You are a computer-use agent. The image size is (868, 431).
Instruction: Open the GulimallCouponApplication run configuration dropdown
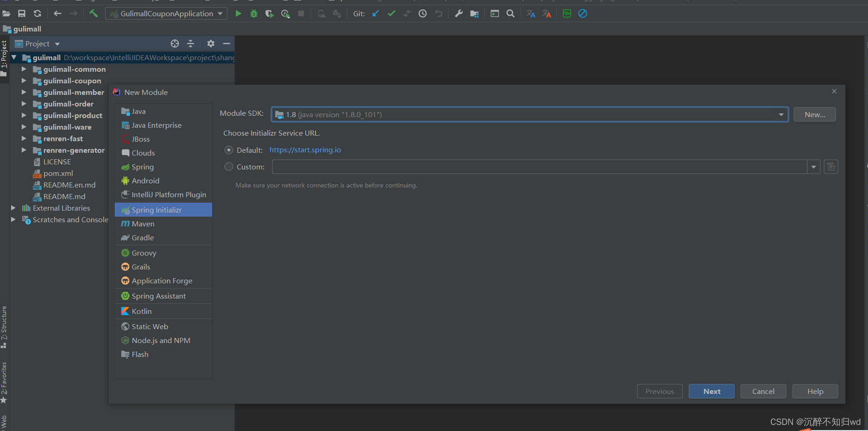(x=166, y=14)
